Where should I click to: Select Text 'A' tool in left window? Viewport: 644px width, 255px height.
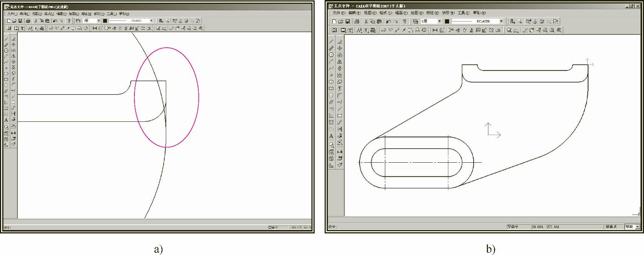[6, 120]
